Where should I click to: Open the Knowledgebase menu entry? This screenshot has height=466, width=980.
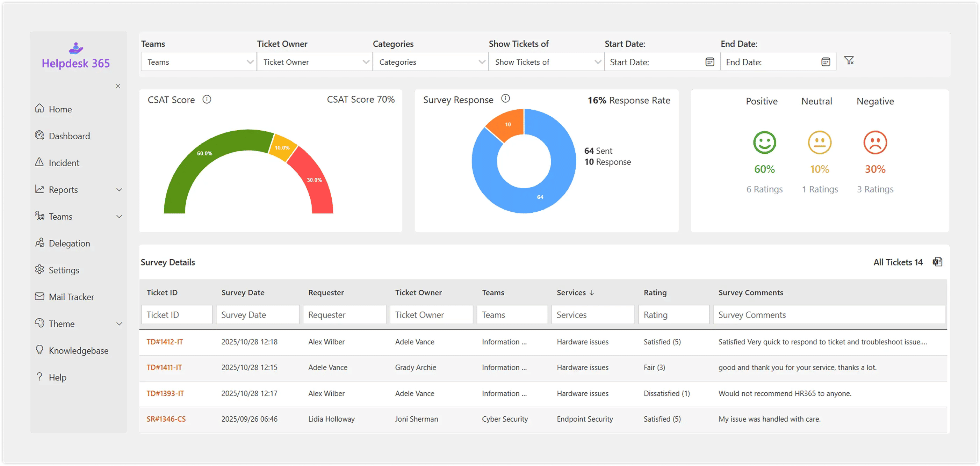coord(78,350)
